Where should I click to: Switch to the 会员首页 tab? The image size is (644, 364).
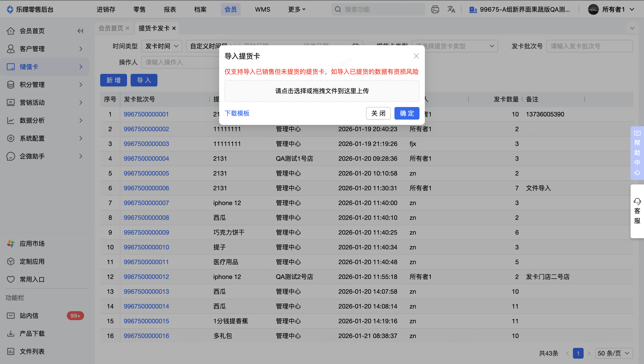(x=111, y=28)
